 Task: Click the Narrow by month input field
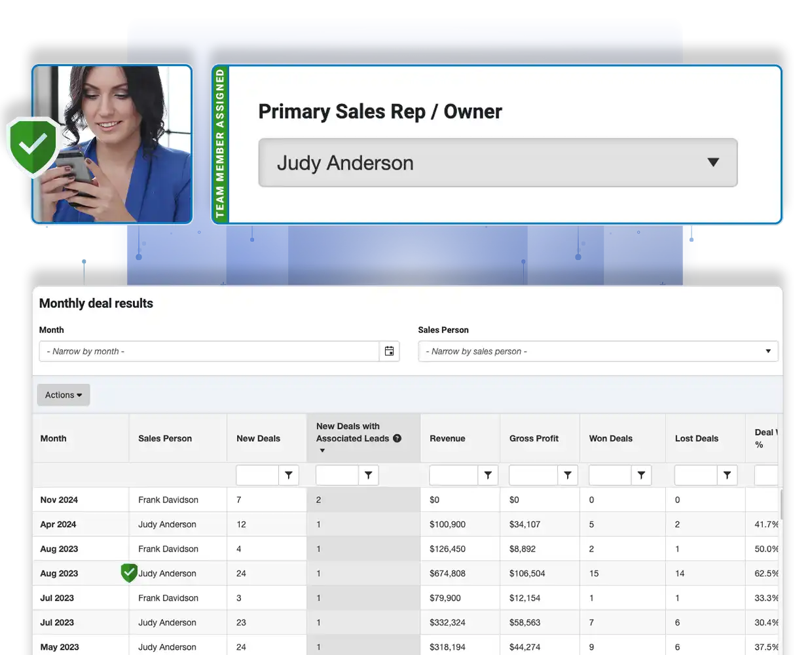[x=210, y=351]
